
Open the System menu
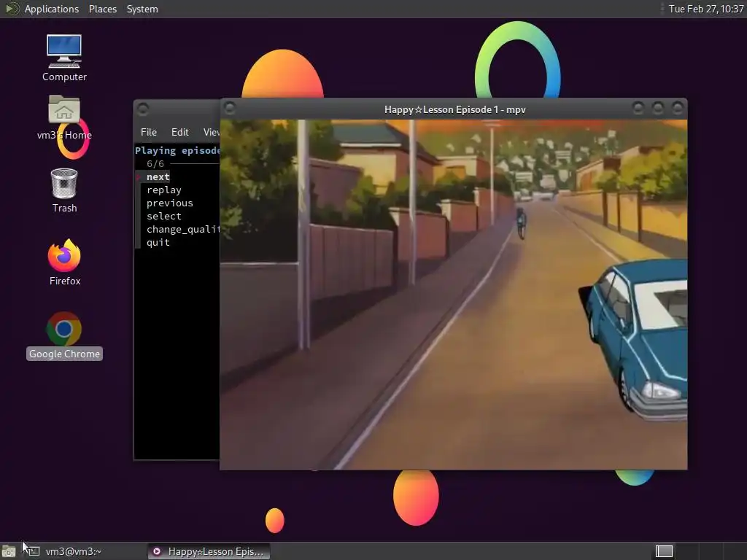tap(142, 9)
